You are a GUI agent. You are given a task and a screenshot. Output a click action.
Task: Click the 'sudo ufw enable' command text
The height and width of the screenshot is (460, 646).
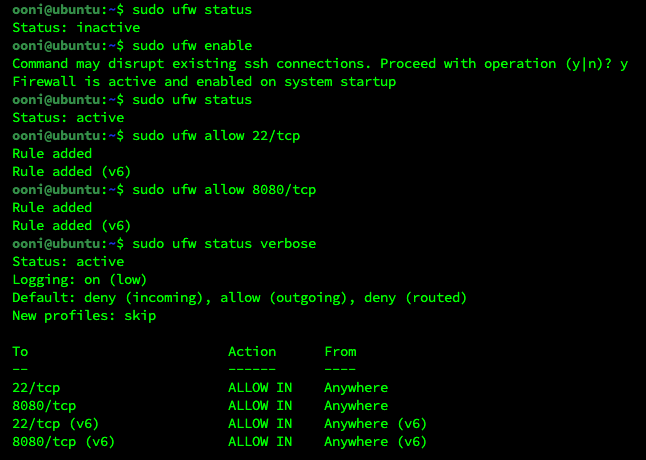[x=192, y=45]
